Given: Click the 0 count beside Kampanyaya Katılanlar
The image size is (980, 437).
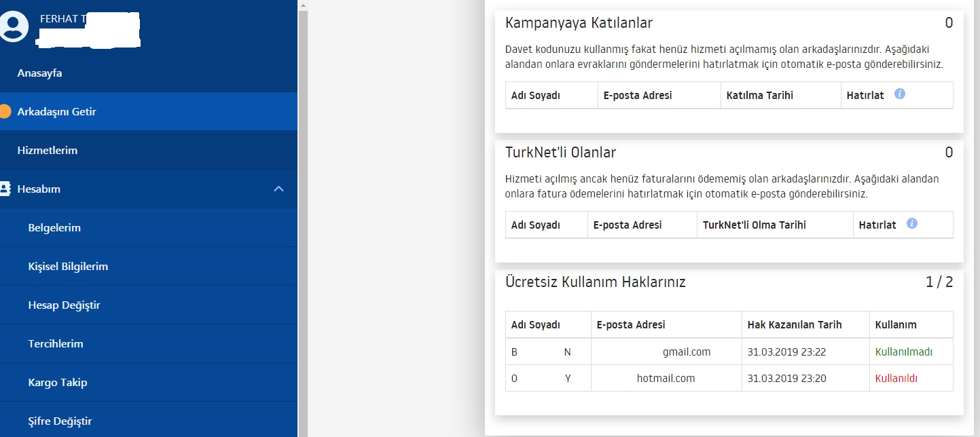Looking at the screenshot, I should pos(949,23).
